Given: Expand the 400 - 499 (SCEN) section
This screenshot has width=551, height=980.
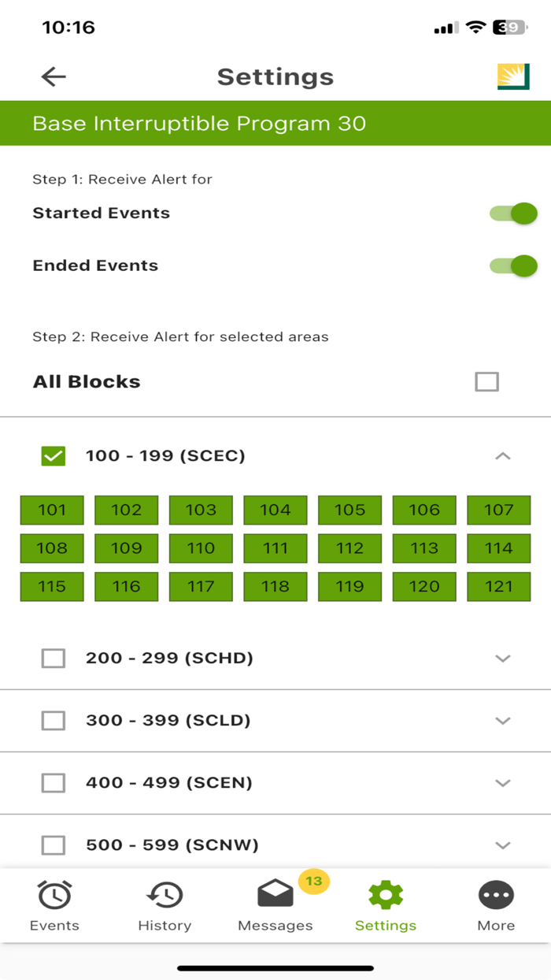Looking at the screenshot, I should tap(504, 782).
